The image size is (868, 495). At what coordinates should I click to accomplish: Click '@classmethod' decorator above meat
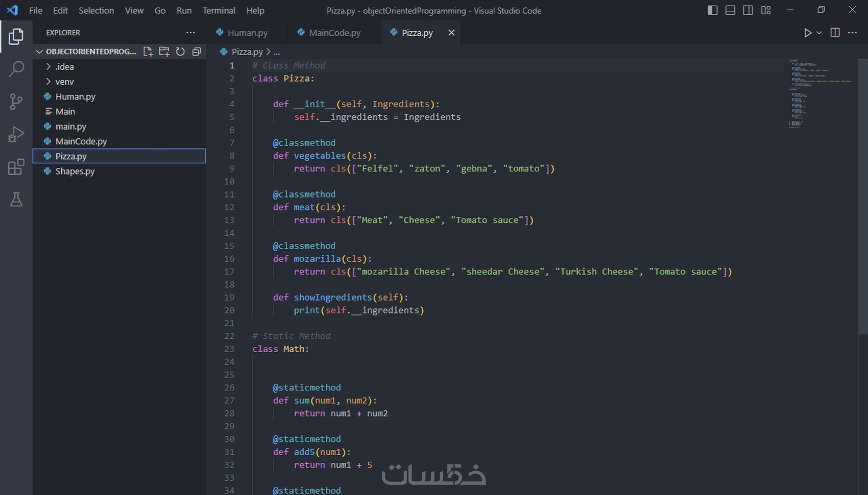point(304,194)
